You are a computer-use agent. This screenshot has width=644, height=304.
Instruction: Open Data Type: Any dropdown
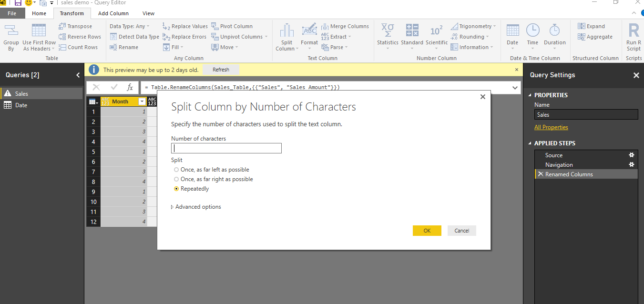point(129,26)
